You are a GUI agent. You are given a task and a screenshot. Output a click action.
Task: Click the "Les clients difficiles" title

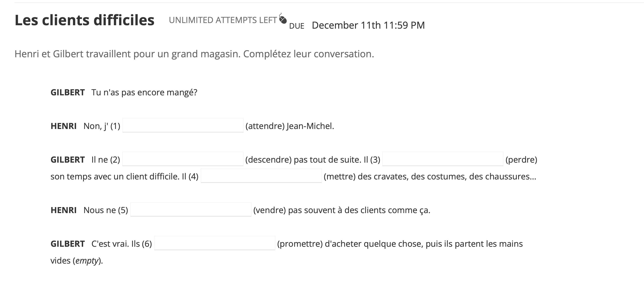click(x=84, y=20)
